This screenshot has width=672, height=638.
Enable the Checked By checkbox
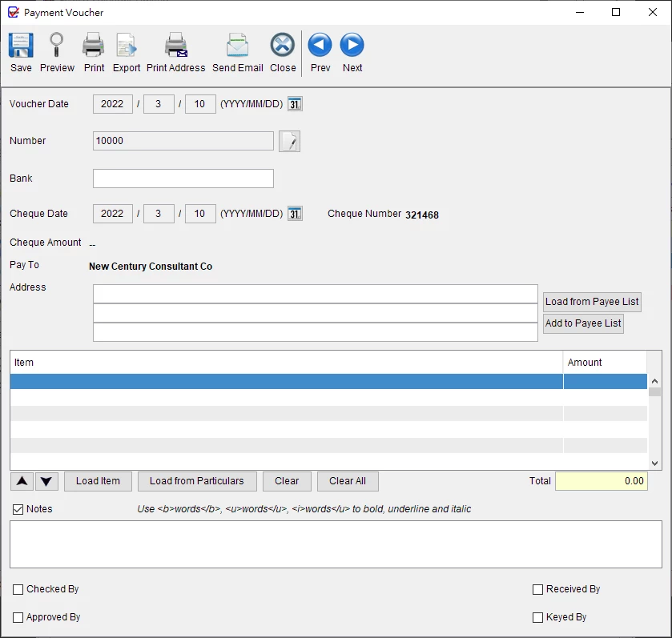tap(18, 589)
